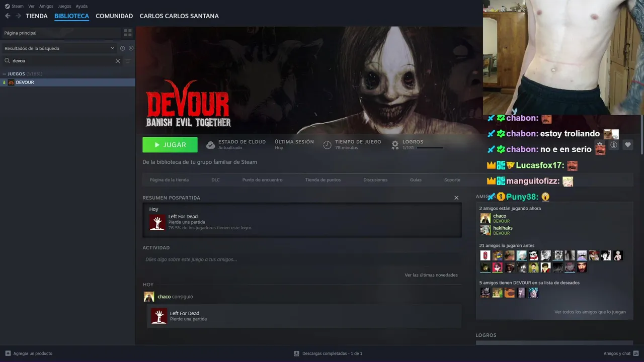Check the Estado de Cloud icon
The height and width of the screenshot is (362, 644).
click(x=210, y=145)
